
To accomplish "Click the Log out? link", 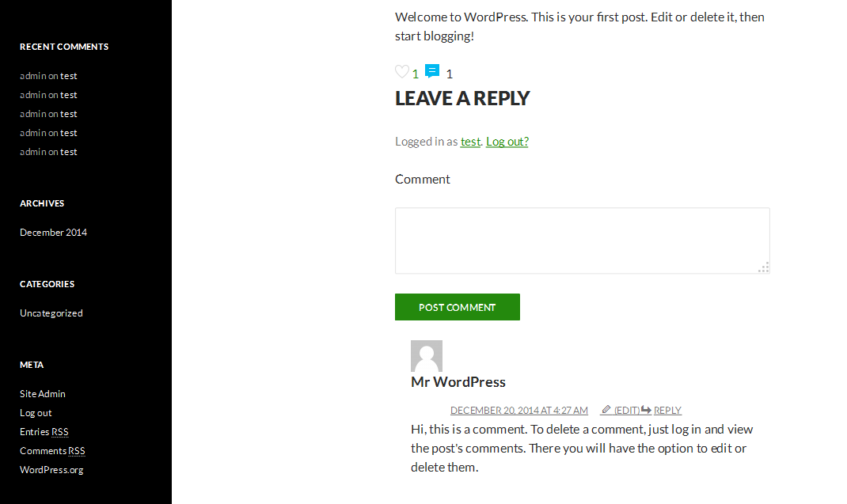I will pos(507,142).
